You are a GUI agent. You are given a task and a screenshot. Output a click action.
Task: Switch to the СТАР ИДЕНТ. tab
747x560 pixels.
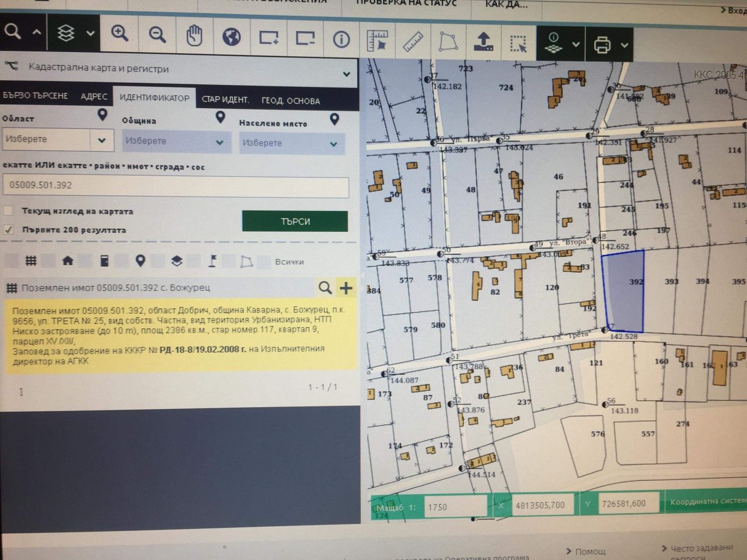[225, 99]
